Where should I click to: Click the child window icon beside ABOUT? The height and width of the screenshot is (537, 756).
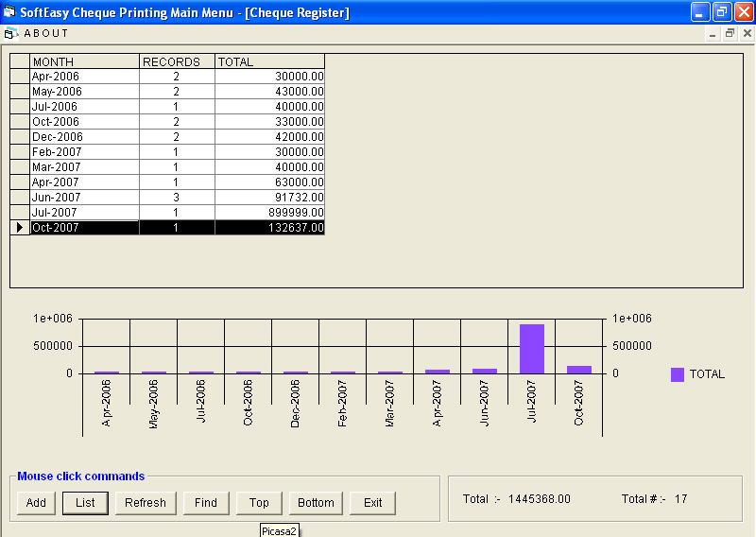[x=10, y=33]
